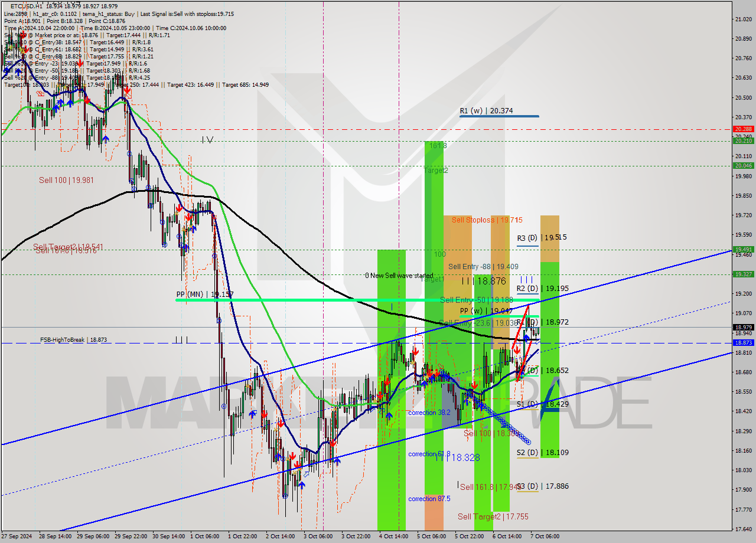The width and height of the screenshot is (756, 543).
Task: Click the 161.8 label atop green bar
Action: 438,145
